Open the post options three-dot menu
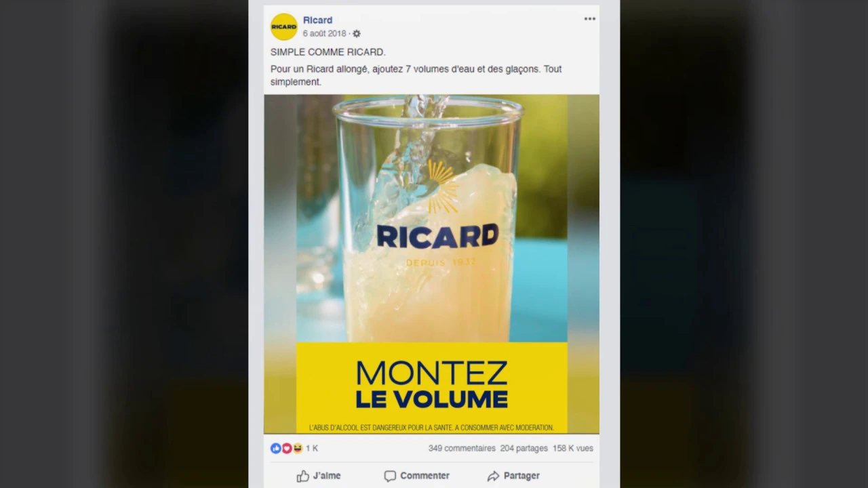Viewport: 868px width, 488px height. [590, 19]
